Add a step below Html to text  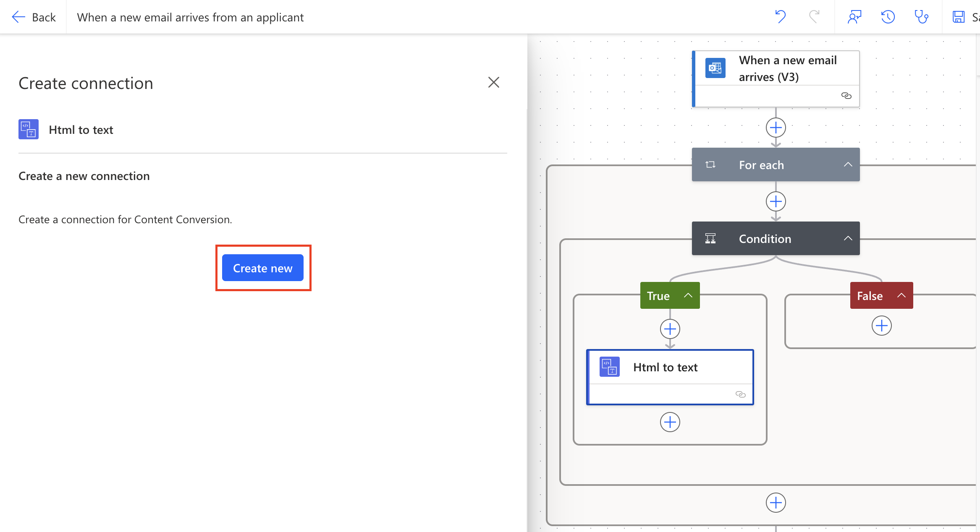[x=670, y=422]
